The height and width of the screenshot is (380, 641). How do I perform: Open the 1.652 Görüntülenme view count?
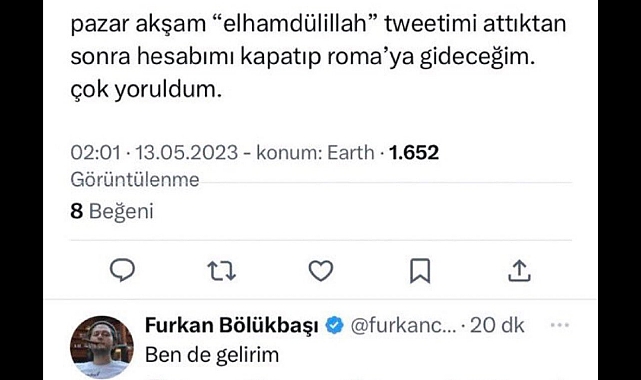[414, 152]
